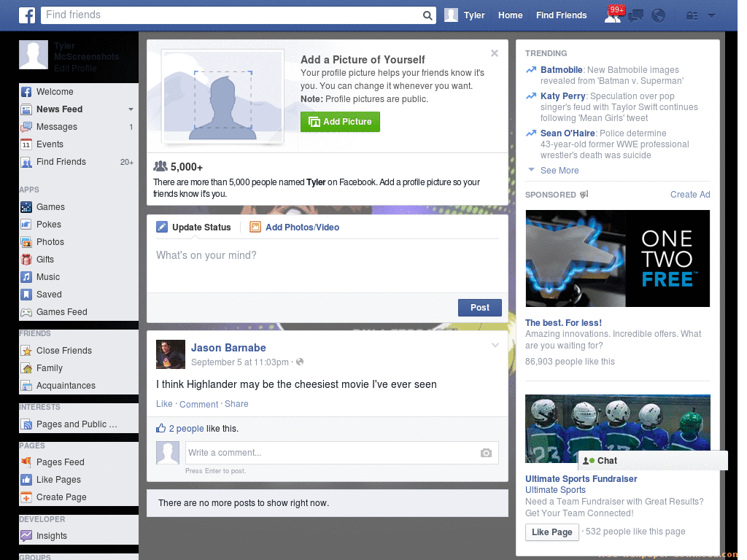This screenshot has height=560, width=747.
Task: Click the Like Pages thumbs-up icon
Action: (x=26, y=480)
